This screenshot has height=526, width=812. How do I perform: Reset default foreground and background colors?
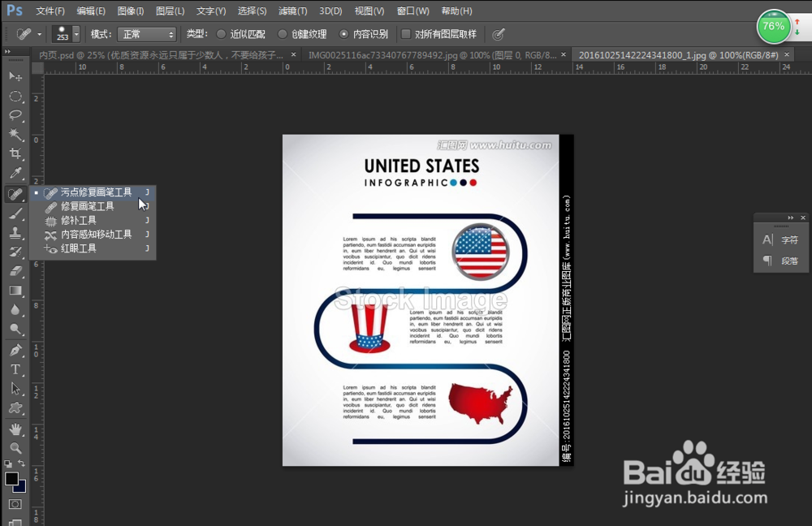8,463
